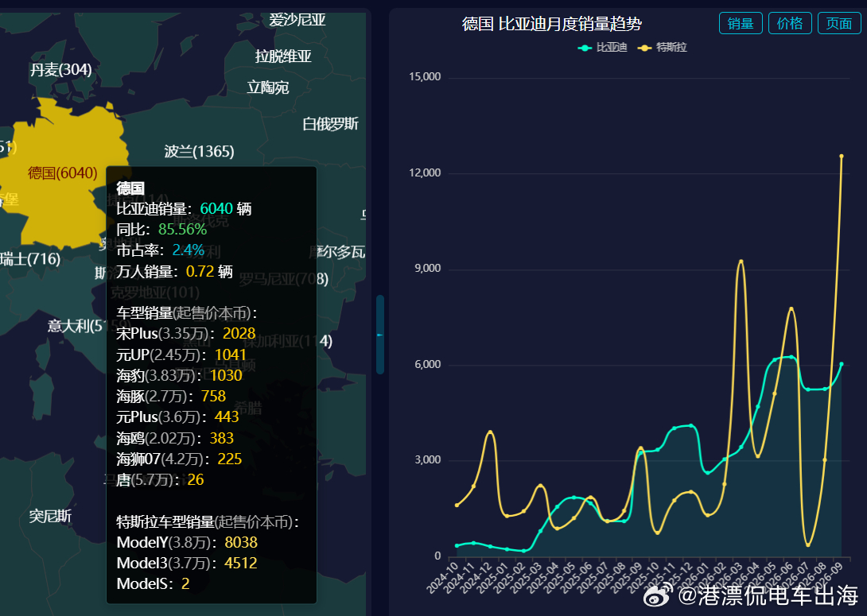Image resolution: width=867 pixels, height=616 pixels.
Task: Select Denmark 丹麦(304) on the map
Action: tap(60, 70)
